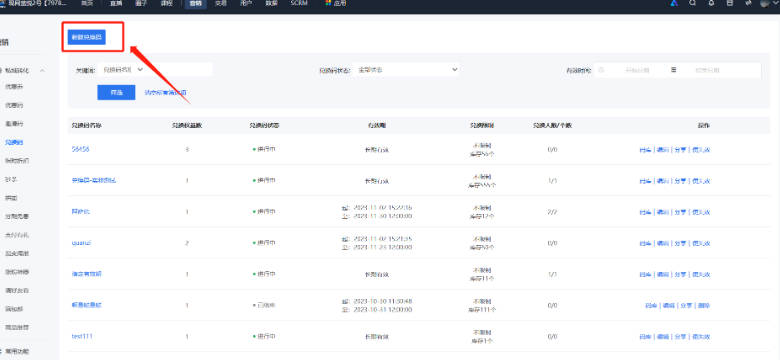The image size is (780, 360).
Task: Click the clear all filters link
Action: (165, 92)
